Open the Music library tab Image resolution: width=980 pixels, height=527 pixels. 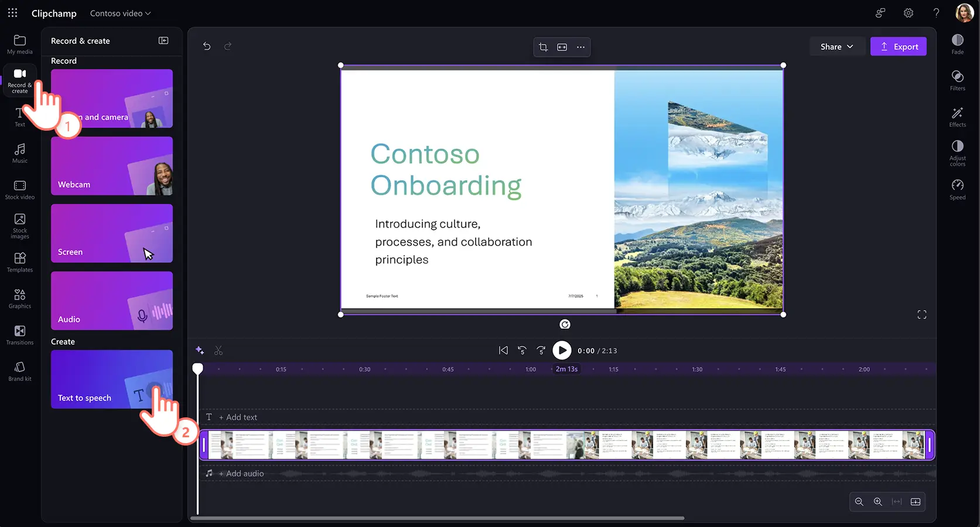(20, 154)
